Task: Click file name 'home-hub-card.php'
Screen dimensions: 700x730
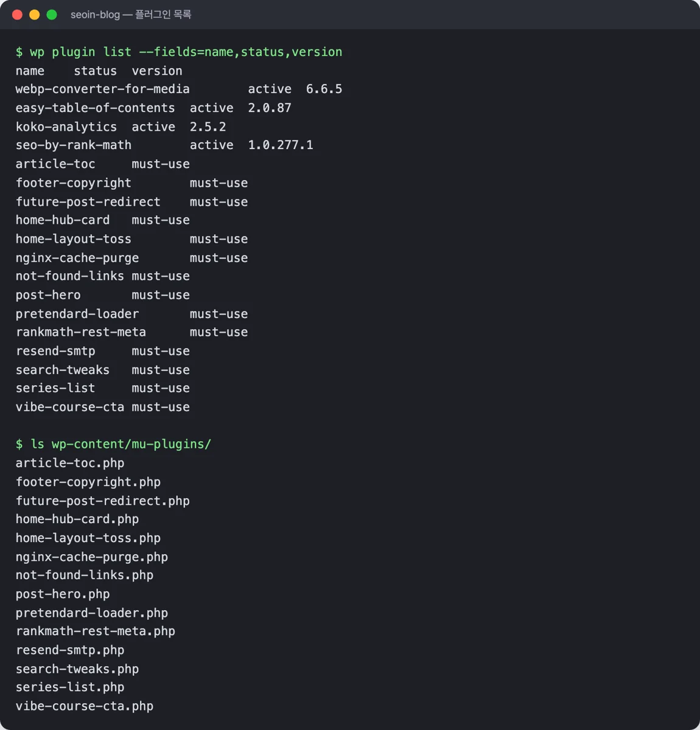Action: (77, 519)
